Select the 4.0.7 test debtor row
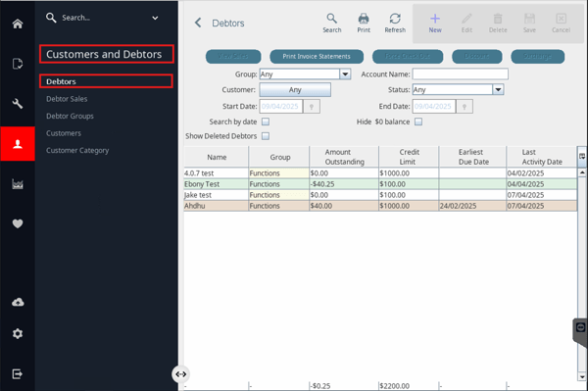Screen dimensions: 588x391 coord(380,173)
